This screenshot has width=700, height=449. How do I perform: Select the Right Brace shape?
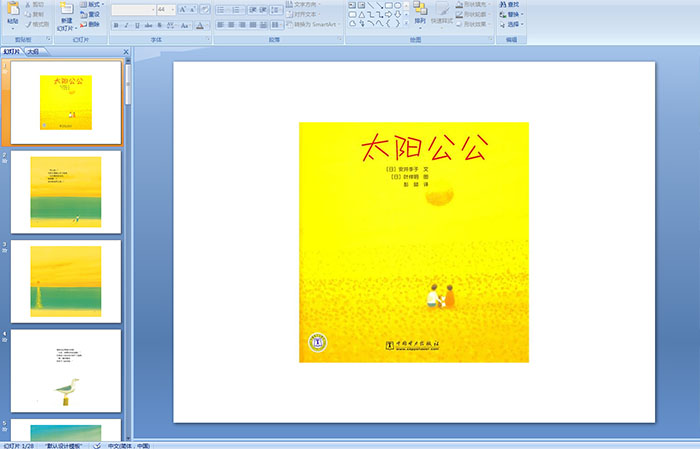point(397,23)
